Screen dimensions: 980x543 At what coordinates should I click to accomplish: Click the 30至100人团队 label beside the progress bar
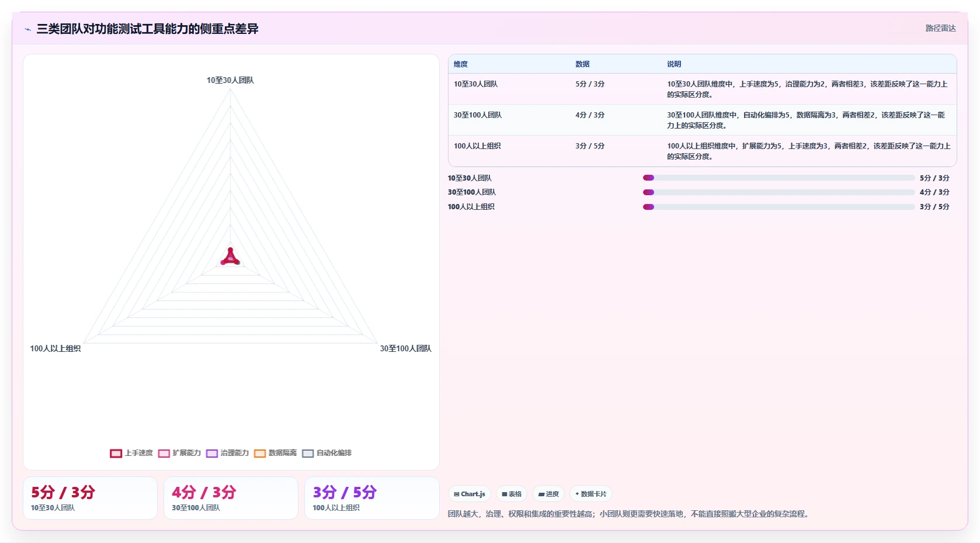tap(472, 192)
